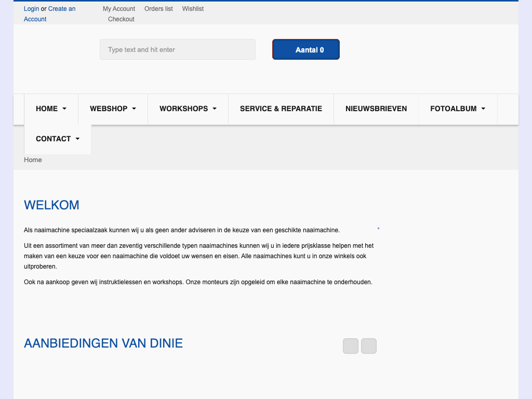The width and height of the screenshot is (532, 399).
Task: Select the Nieuwsbrieven menu item
Action: coord(376,109)
